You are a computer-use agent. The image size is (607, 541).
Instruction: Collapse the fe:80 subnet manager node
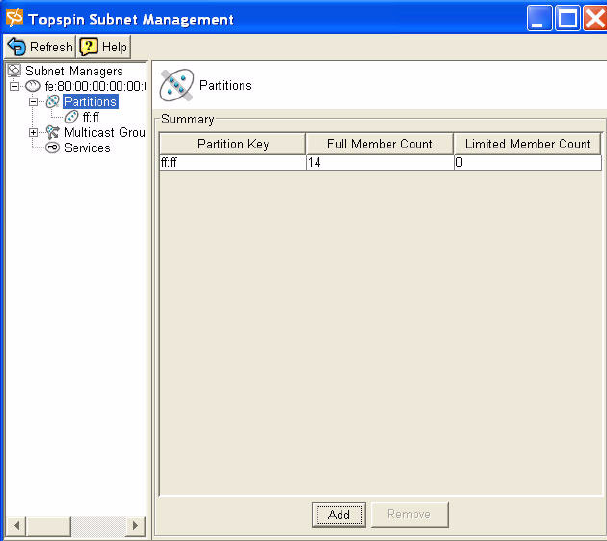click(x=14, y=87)
